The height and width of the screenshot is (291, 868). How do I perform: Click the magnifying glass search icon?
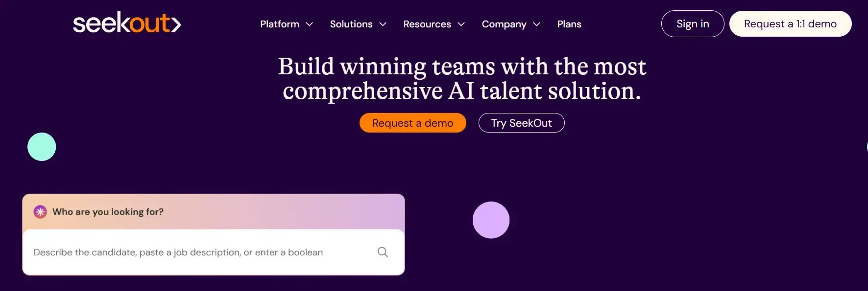pos(383,252)
